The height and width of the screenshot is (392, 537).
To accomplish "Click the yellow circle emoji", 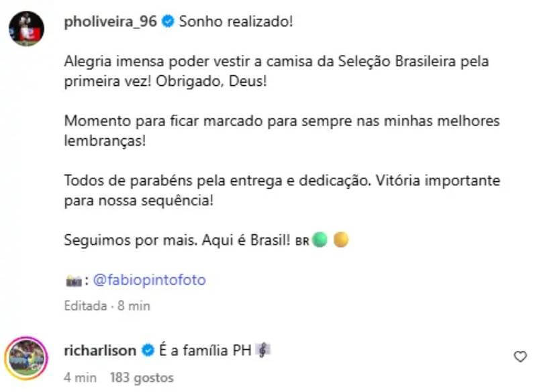I will pyautogui.click(x=341, y=240).
